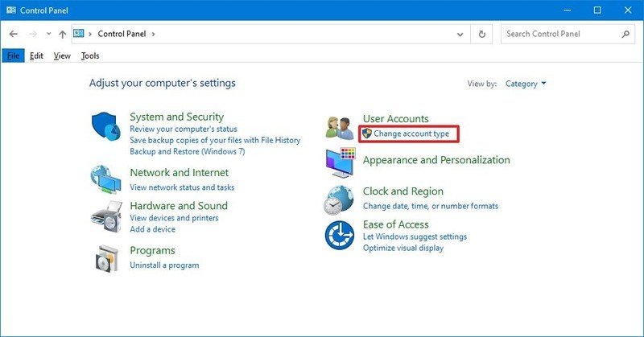Open Clock and Region category
This screenshot has height=337, width=644.
point(403,191)
